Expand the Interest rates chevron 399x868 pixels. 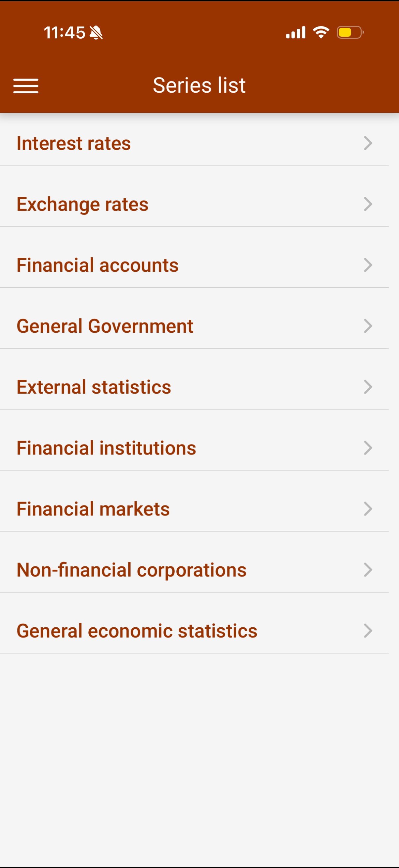tap(368, 143)
